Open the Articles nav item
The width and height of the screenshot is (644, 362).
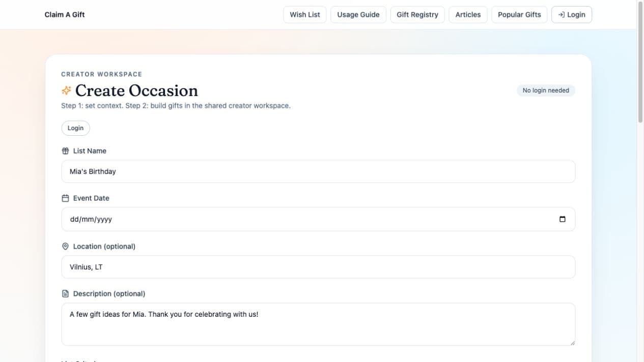468,15
